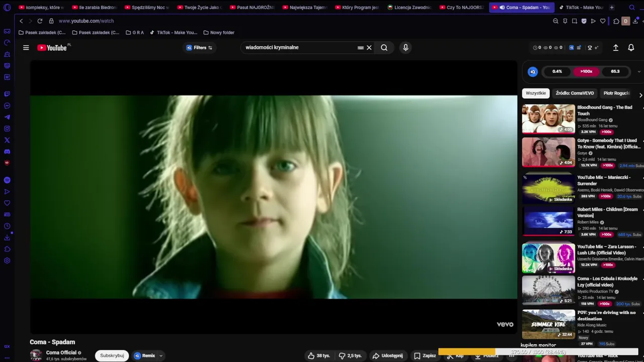Open the profile avatar labeled D
Viewport: 644px width, 362px height.
626,21
